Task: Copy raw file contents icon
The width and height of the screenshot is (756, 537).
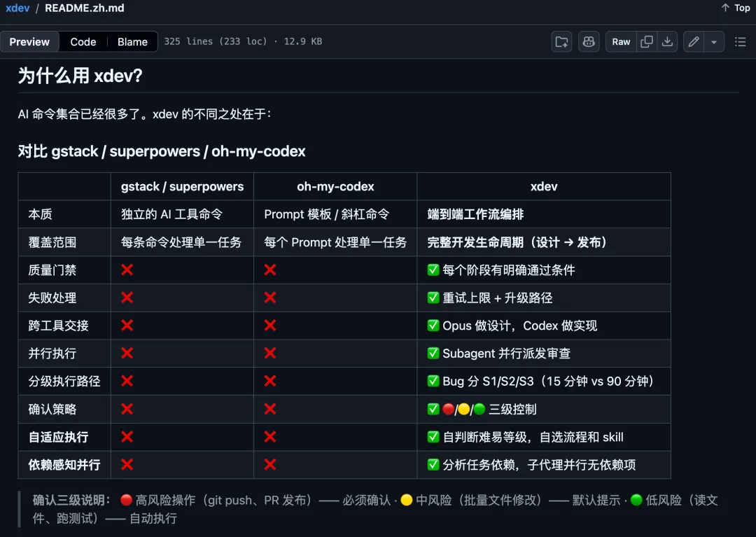Action: pyautogui.click(x=647, y=42)
